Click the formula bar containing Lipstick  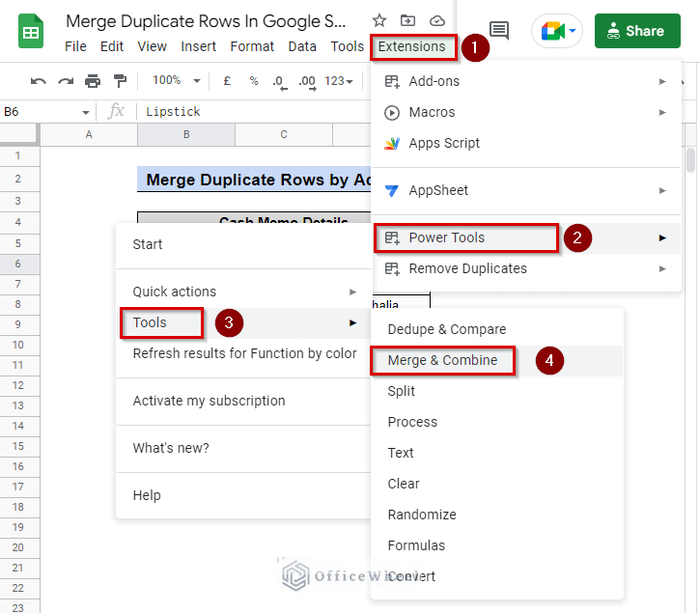pyautogui.click(x=255, y=112)
